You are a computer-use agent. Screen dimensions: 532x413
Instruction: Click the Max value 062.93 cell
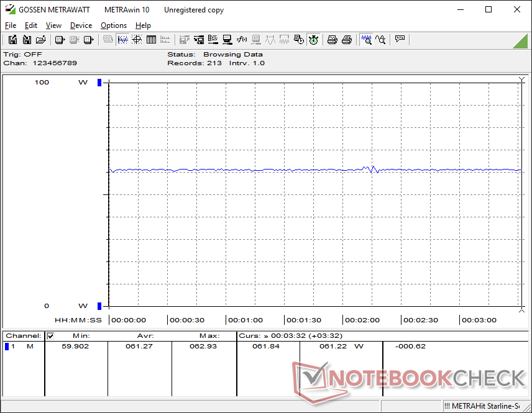tap(203, 346)
